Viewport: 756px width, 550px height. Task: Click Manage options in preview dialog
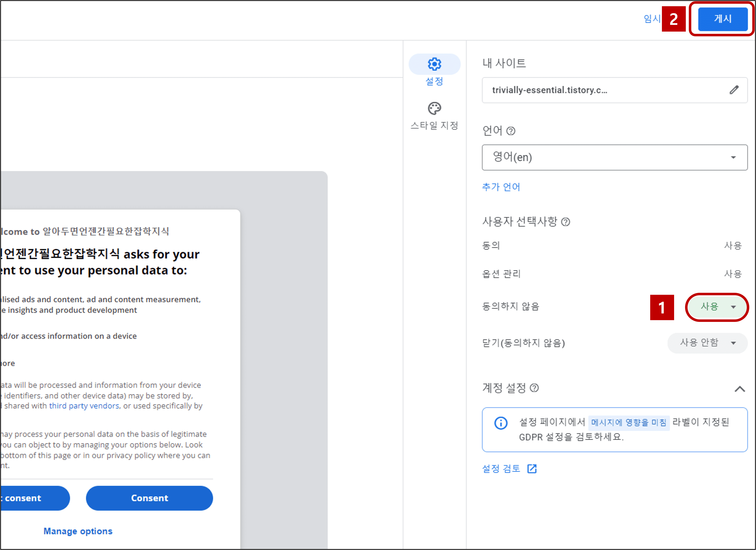click(78, 531)
